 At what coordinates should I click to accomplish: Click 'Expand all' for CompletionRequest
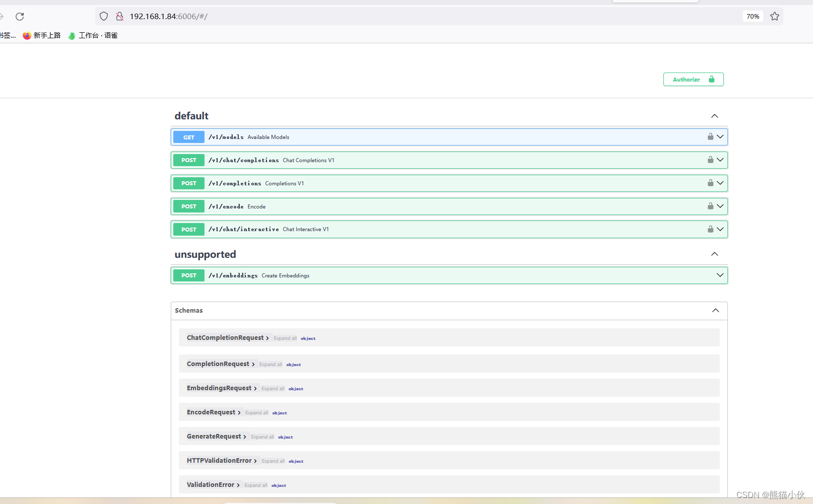(x=270, y=365)
